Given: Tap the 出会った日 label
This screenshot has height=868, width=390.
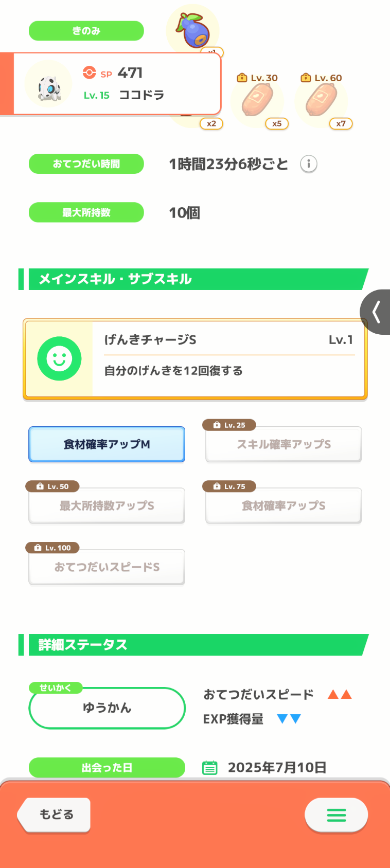Looking at the screenshot, I should [107, 768].
